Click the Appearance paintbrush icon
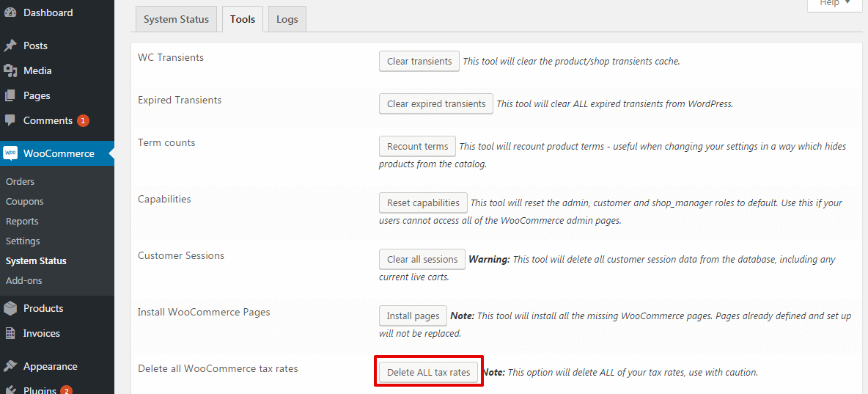868x394 pixels. pyautogui.click(x=10, y=366)
